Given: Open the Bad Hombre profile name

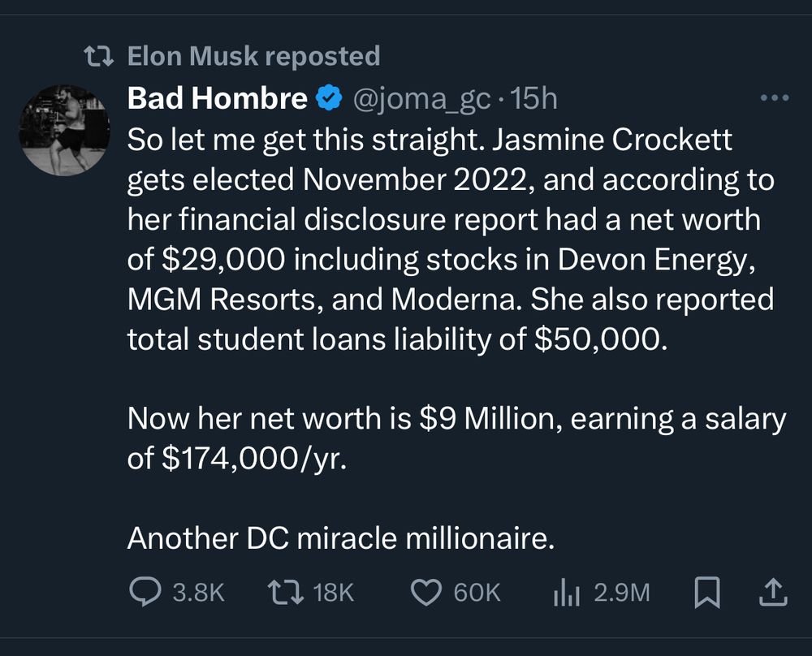Looking at the screenshot, I should [217, 99].
